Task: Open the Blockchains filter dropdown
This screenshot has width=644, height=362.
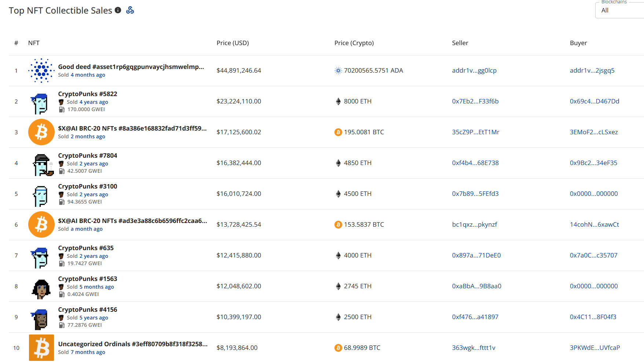Action: [x=619, y=10]
